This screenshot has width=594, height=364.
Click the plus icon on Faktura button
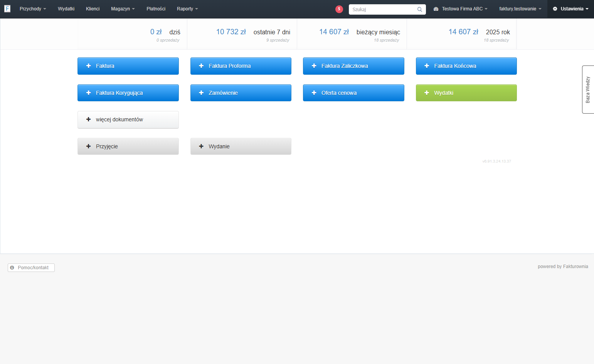pos(89,66)
